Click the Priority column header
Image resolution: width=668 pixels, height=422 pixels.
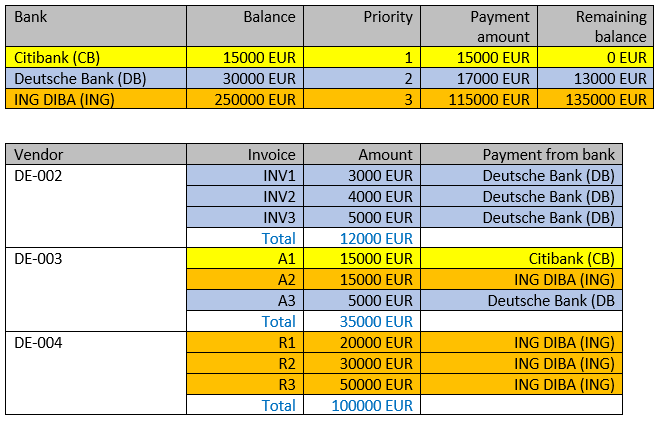[x=387, y=17]
